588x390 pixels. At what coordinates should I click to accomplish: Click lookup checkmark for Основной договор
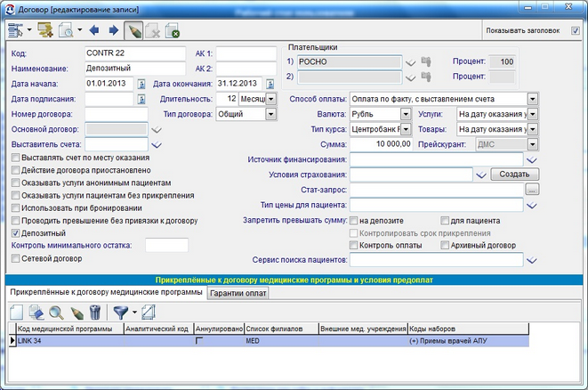157,130
